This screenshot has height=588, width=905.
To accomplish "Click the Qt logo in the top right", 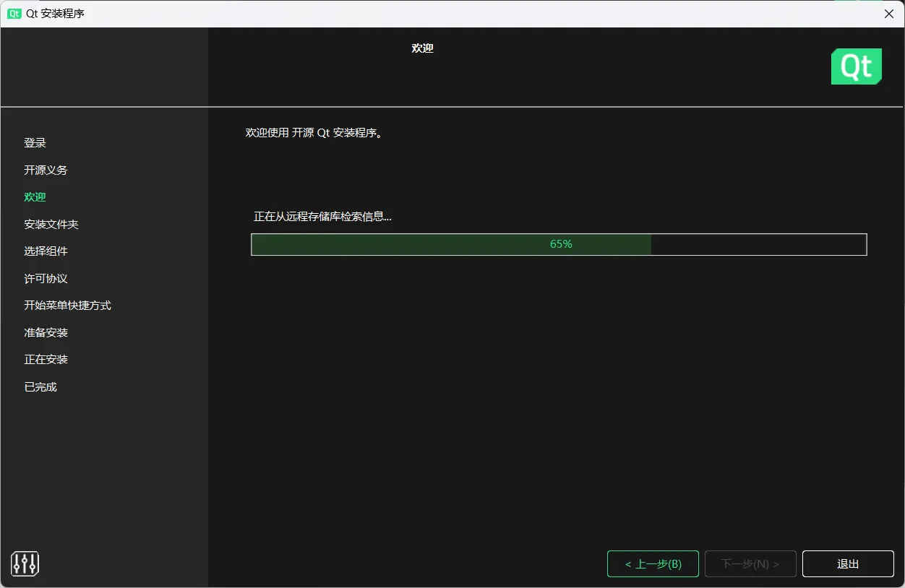I will point(857,66).
